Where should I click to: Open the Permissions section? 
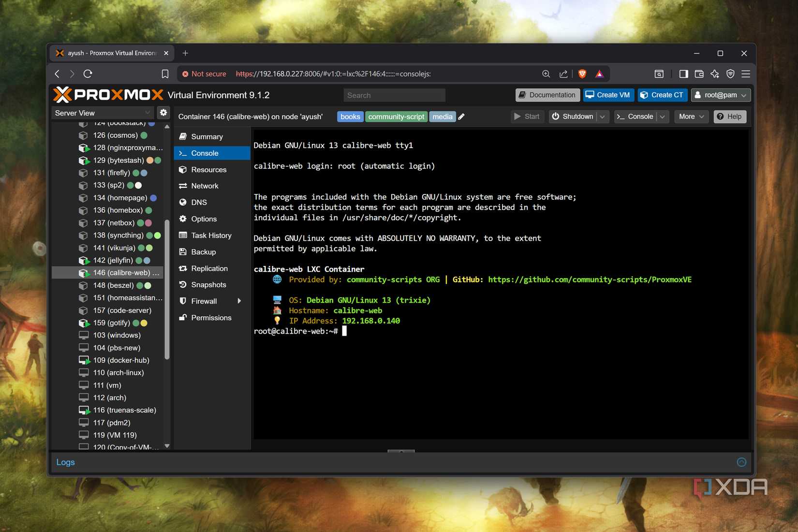pos(212,318)
